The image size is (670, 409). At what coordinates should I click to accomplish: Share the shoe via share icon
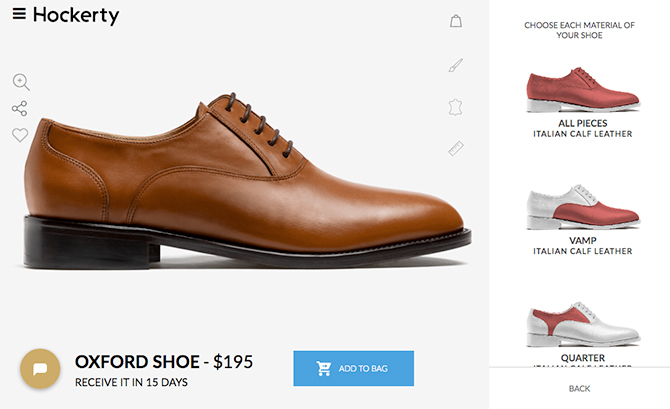pos(20,109)
